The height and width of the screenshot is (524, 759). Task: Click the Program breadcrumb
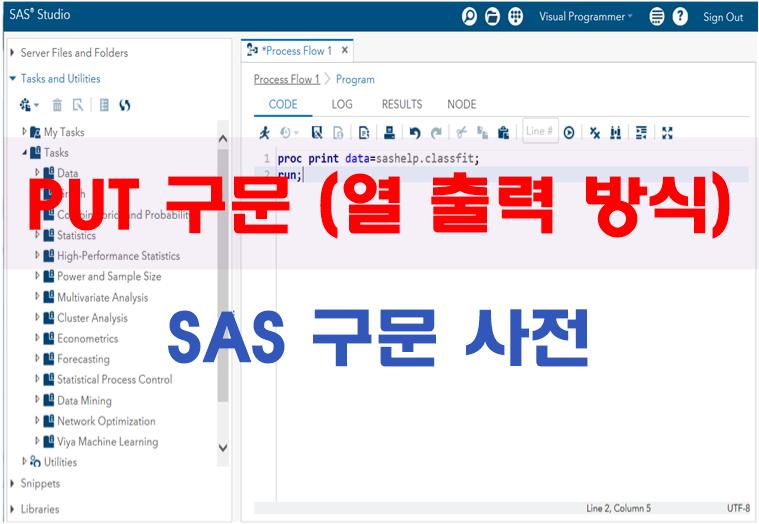click(x=355, y=79)
